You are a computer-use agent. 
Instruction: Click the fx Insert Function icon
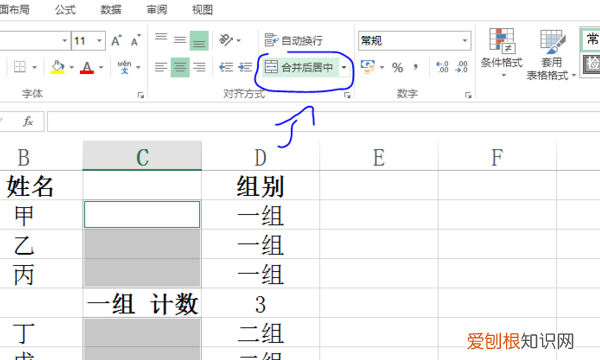point(28,122)
